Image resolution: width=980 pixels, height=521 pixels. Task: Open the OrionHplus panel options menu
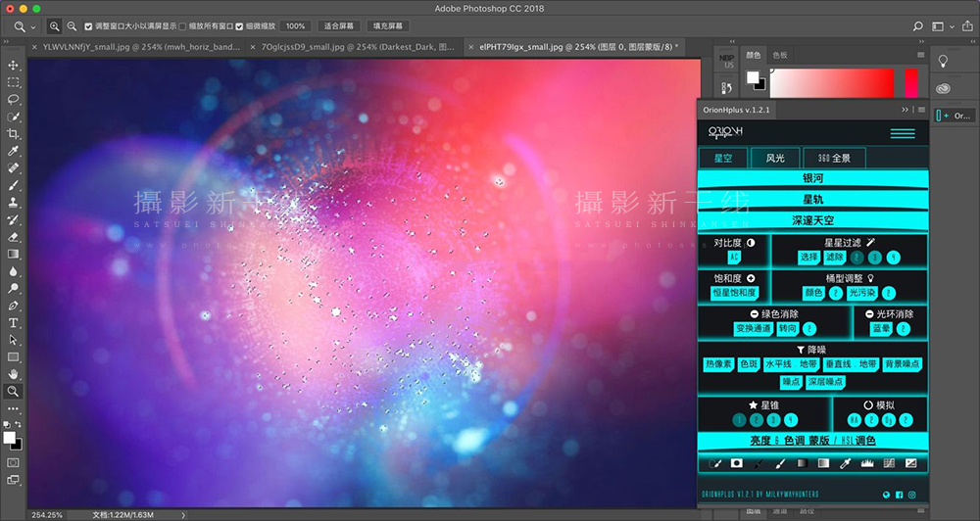point(922,110)
